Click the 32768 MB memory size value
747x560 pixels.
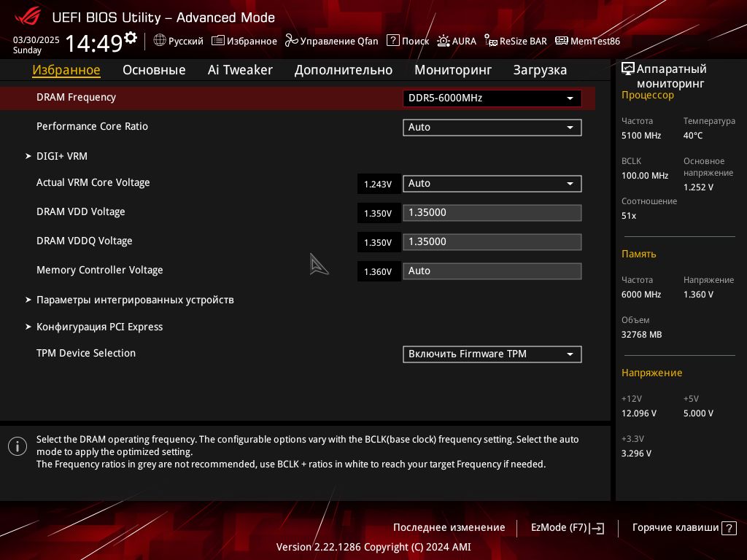pyautogui.click(x=642, y=335)
